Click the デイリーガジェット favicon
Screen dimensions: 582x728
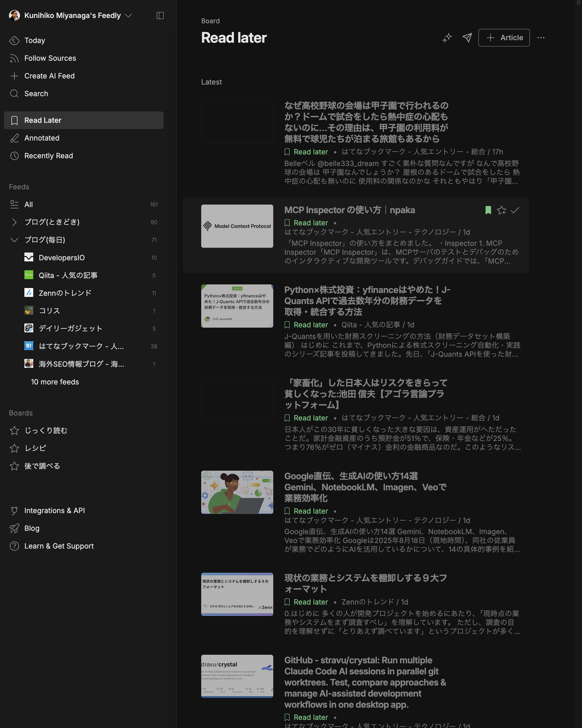tap(29, 328)
